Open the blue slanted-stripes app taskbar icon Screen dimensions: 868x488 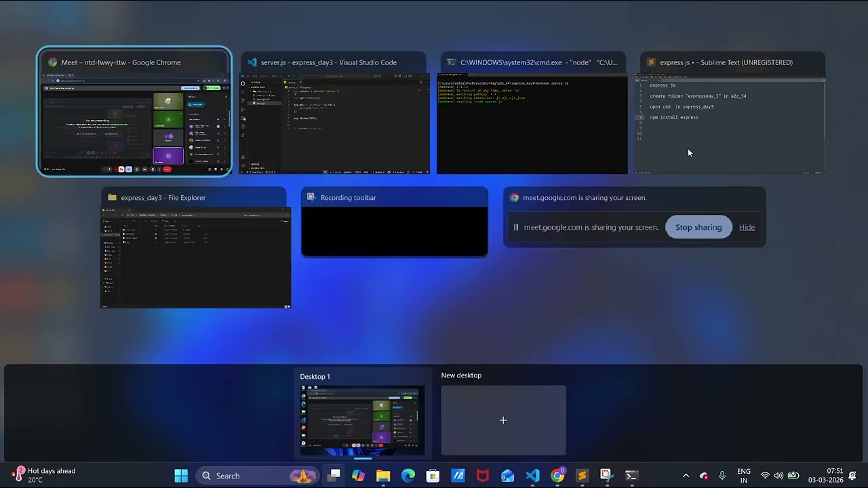[x=458, y=476]
